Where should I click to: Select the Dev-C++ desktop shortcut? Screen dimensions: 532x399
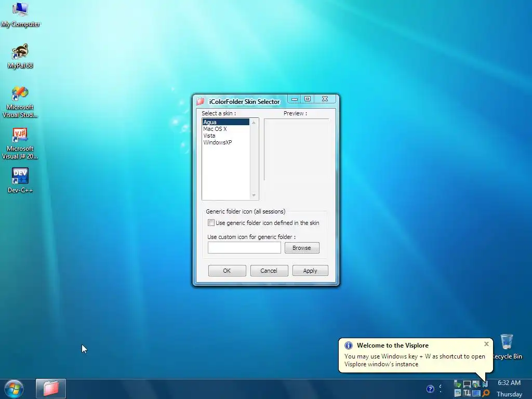tap(20, 180)
